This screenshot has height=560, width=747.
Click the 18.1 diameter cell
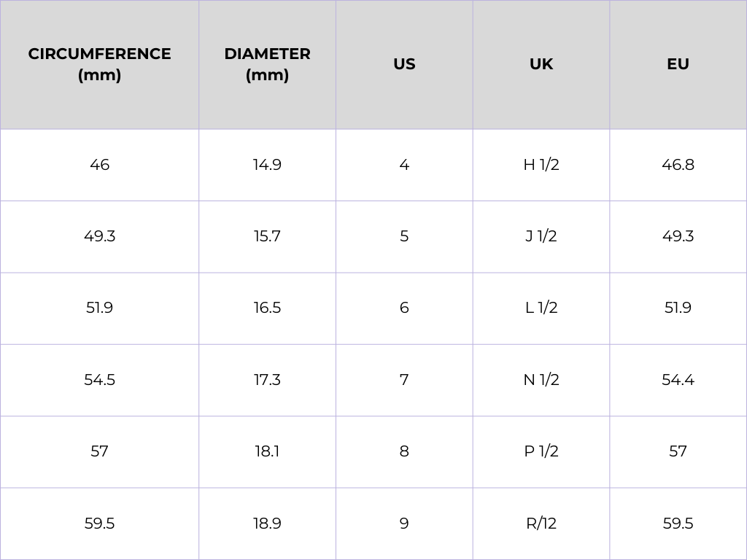(x=267, y=451)
